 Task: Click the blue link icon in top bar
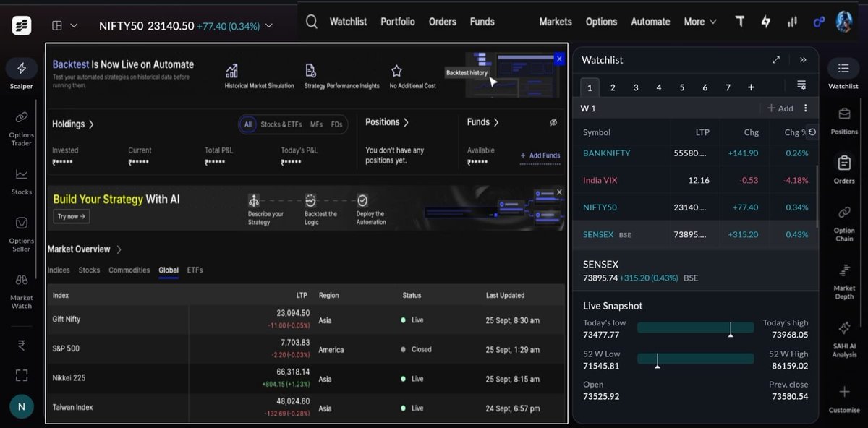[x=819, y=22]
